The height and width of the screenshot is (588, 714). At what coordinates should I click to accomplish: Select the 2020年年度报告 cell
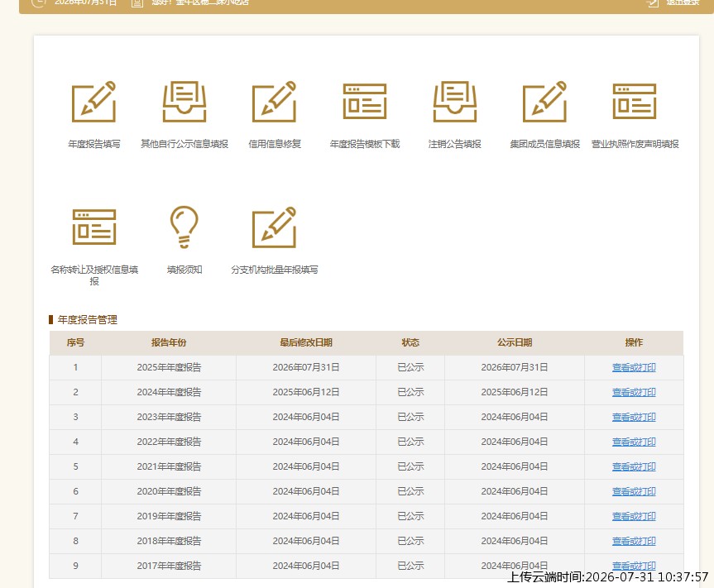tap(169, 491)
